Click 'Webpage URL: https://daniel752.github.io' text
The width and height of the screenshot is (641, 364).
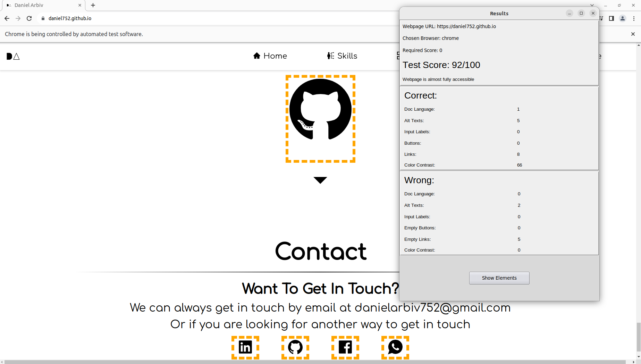pyautogui.click(x=449, y=26)
